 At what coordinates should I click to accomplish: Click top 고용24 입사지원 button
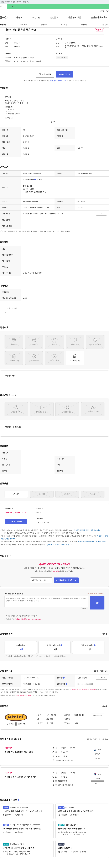pyautogui.click(x=65, y=74)
